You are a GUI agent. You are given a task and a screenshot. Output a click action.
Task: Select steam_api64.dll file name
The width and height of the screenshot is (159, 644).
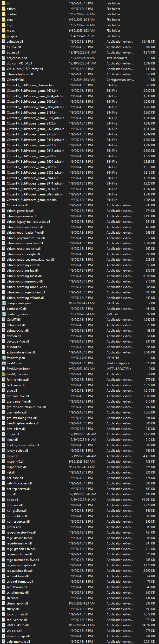[17, 603]
